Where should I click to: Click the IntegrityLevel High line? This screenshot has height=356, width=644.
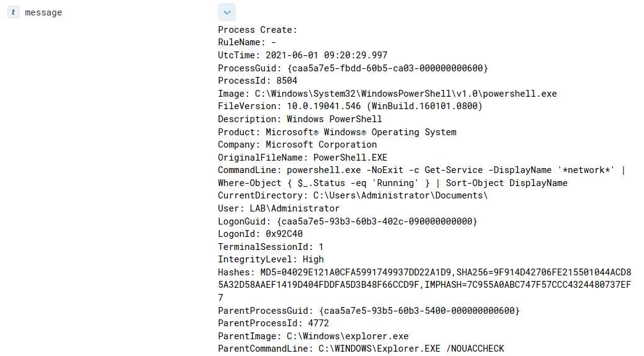coord(271,259)
